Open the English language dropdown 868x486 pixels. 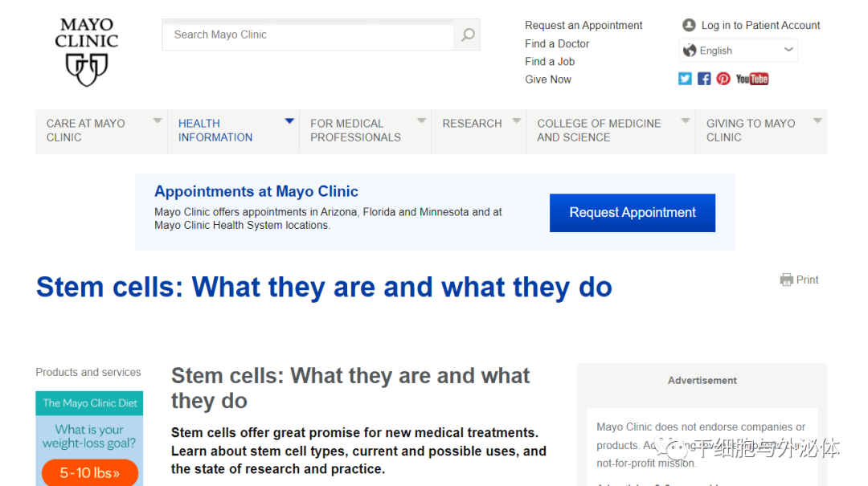(x=738, y=51)
